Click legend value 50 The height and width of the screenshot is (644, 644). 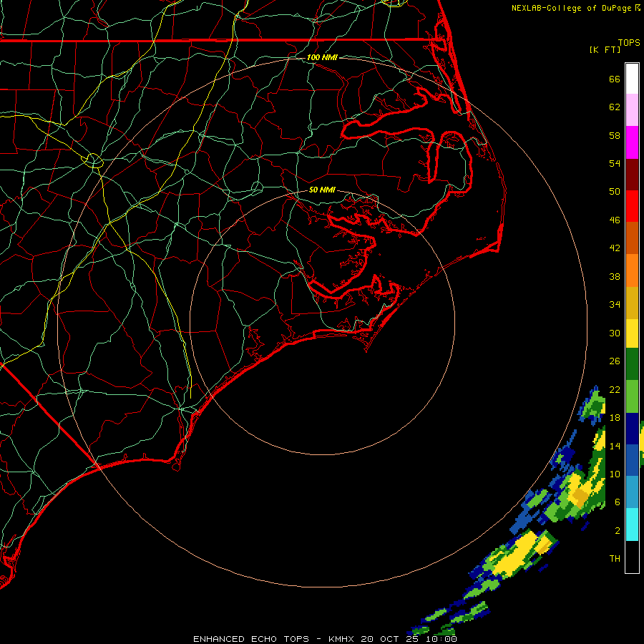click(615, 192)
